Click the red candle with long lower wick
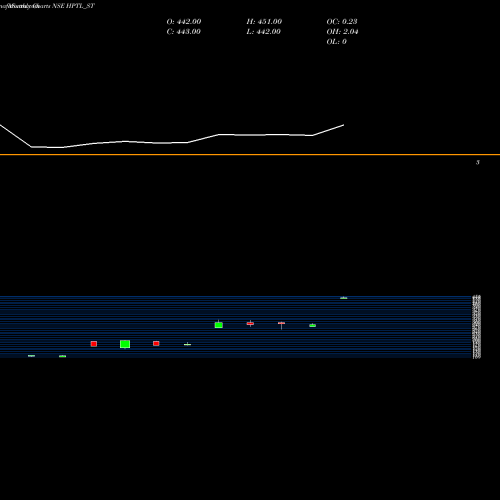The height and width of the screenshot is (500, 500). tap(282, 325)
